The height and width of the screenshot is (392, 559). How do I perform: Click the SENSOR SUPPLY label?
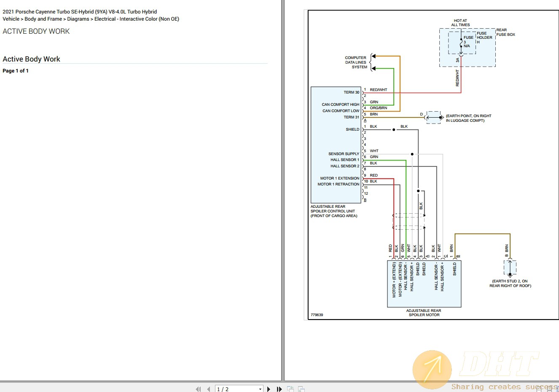coord(344,154)
